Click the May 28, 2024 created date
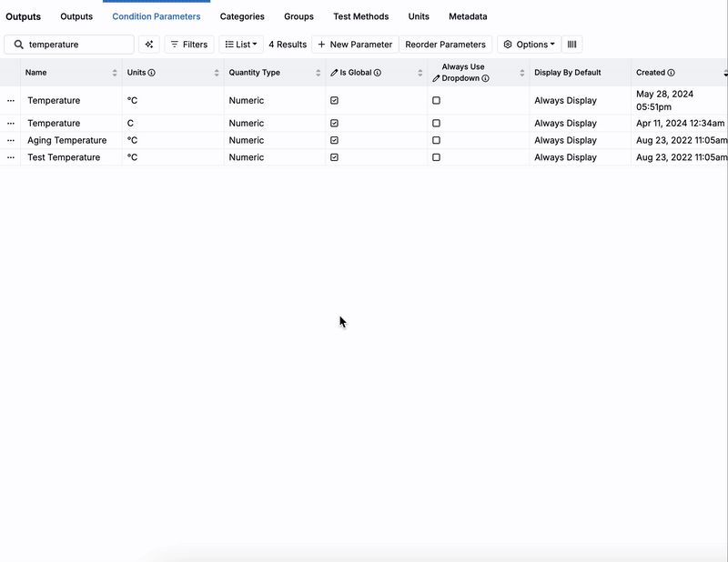Screen dimensions: 728x562 [x=665, y=100]
